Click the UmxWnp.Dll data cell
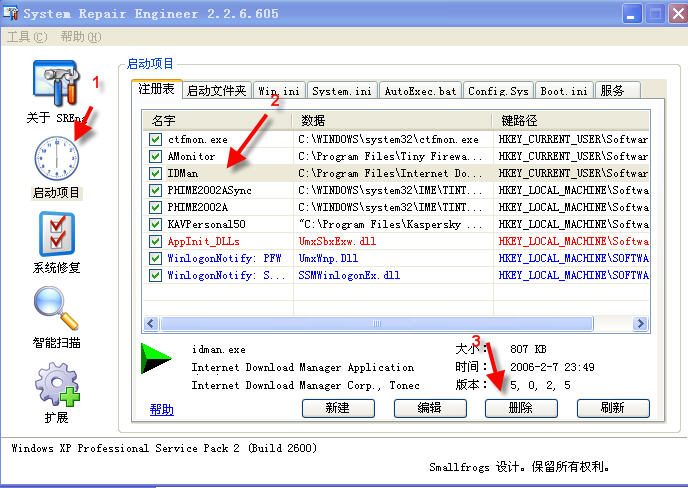Viewport: 688px width, 488px height. (328, 258)
